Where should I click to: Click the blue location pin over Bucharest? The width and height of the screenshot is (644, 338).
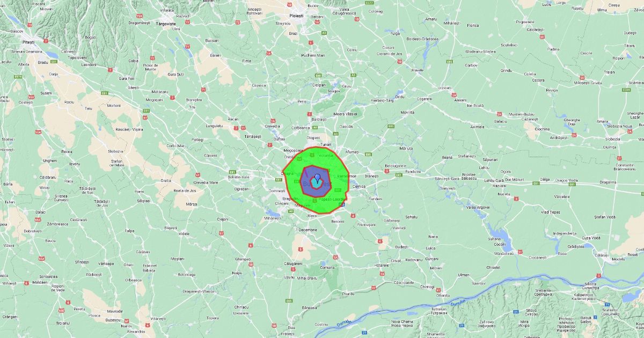click(317, 178)
